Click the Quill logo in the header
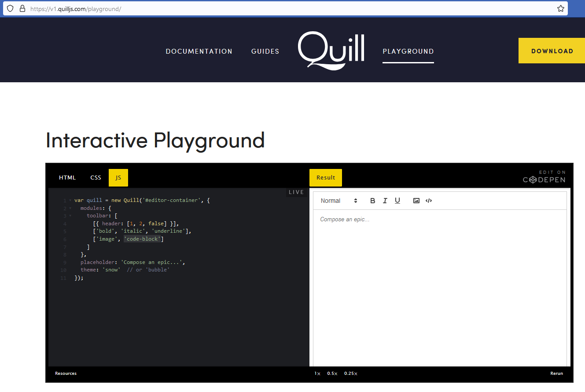585x392 pixels. (331, 51)
